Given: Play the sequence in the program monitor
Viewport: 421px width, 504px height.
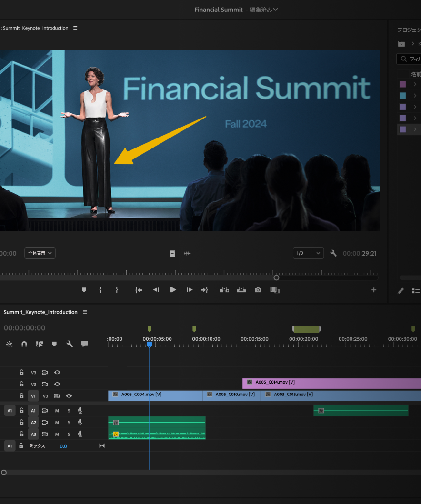Looking at the screenshot, I should [x=173, y=290].
